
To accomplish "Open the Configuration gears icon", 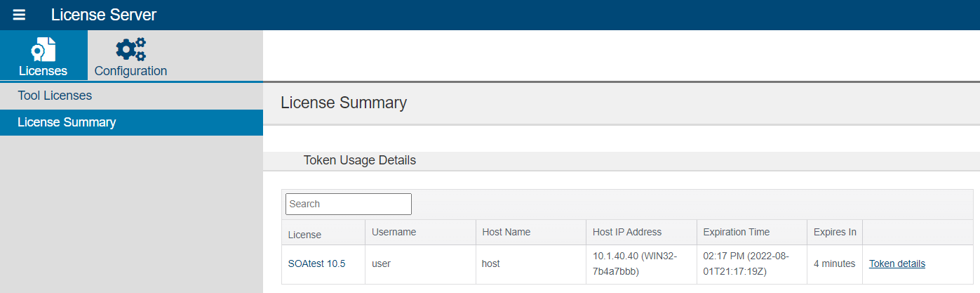I will 130,49.
